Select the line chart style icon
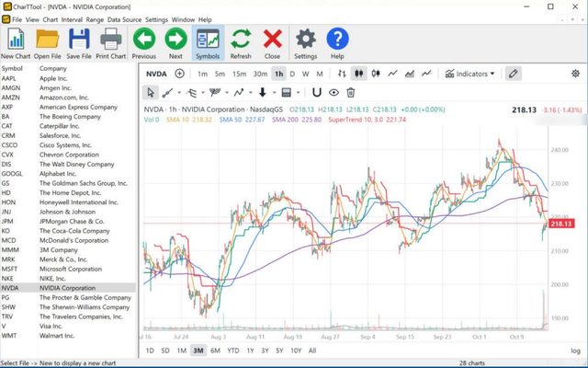Viewport: 588px width, 368px height. point(392,74)
